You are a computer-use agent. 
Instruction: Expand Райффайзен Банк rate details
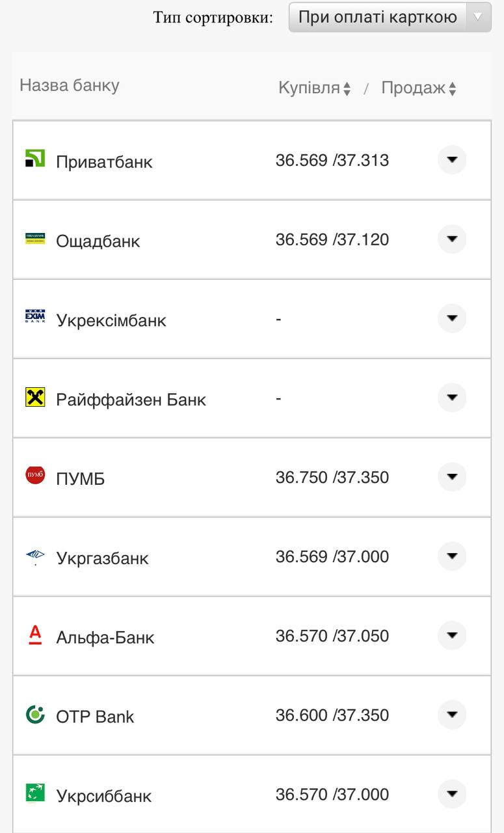[x=452, y=397]
